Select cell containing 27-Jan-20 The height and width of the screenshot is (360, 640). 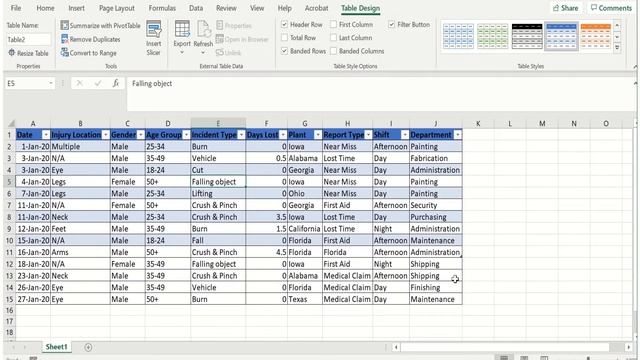pyautogui.click(x=33, y=299)
